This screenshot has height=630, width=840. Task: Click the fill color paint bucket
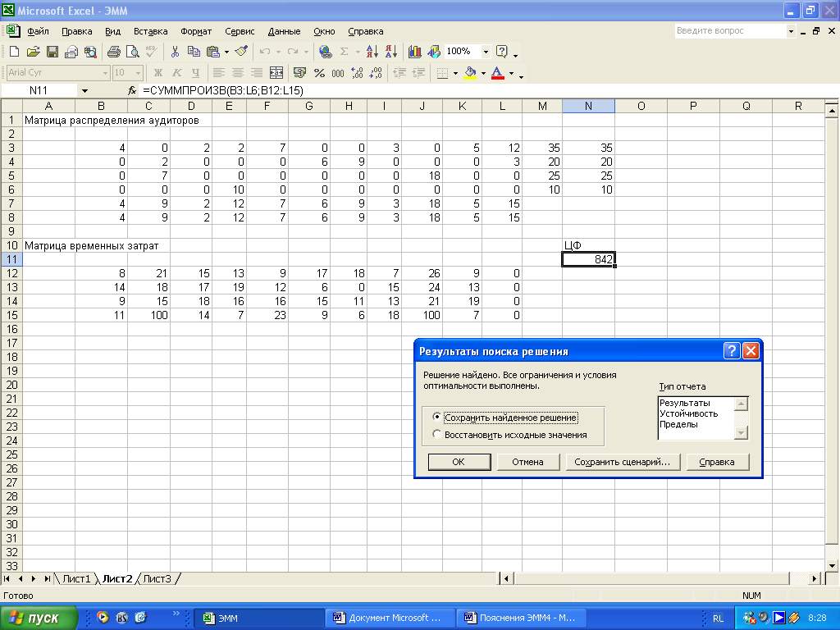pos(470,73)
